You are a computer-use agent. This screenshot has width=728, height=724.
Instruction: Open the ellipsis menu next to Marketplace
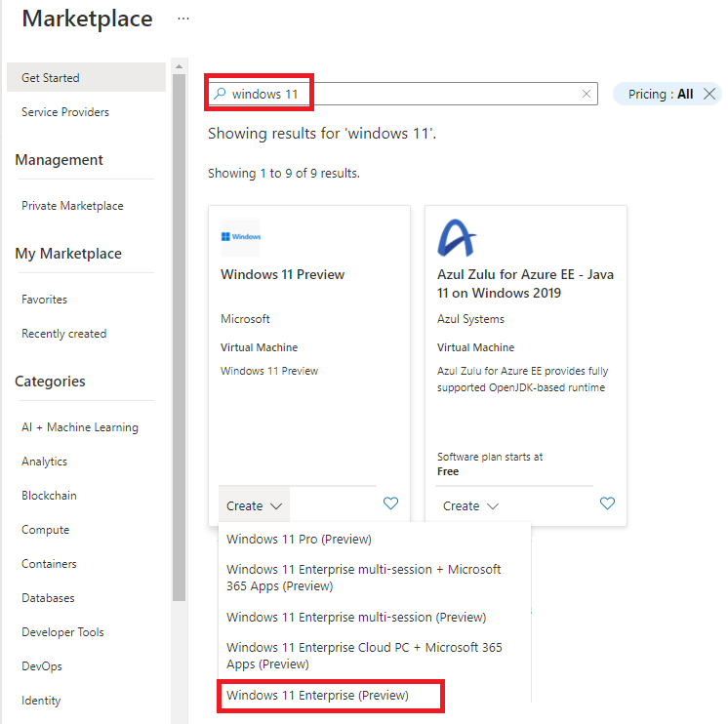point(183,19)
